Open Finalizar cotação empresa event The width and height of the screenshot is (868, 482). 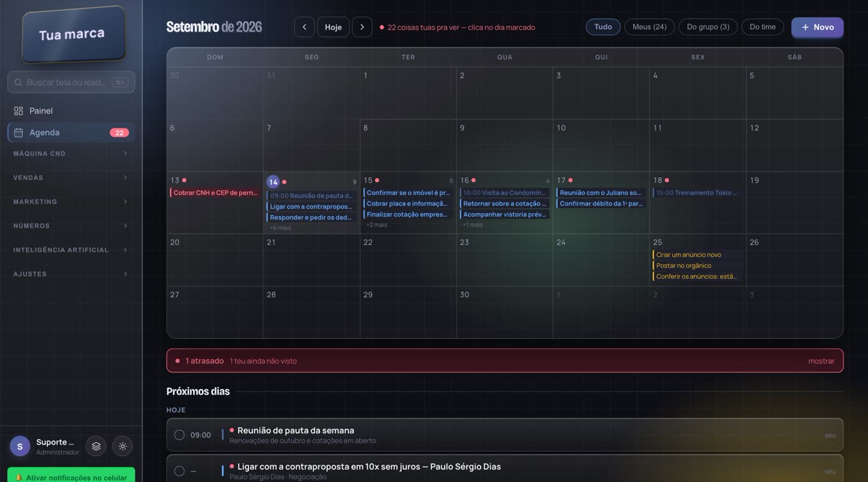coord(408,214)
